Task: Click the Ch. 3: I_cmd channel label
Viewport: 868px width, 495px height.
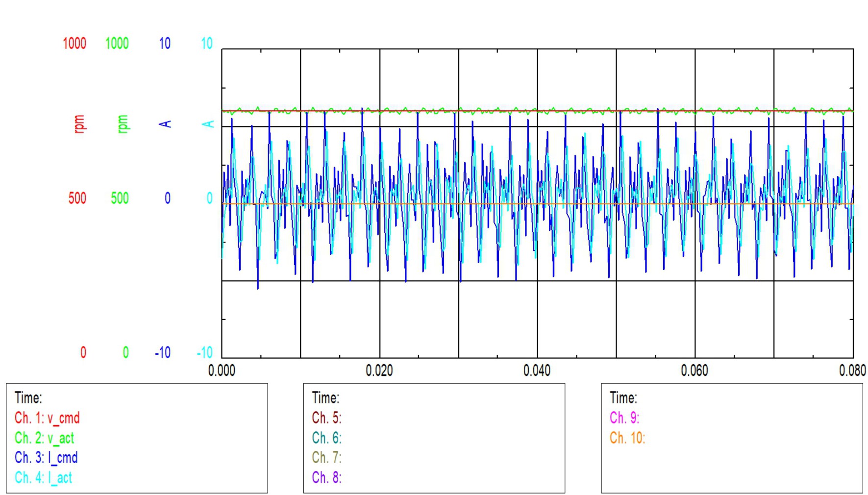Action: pos(46,458)
